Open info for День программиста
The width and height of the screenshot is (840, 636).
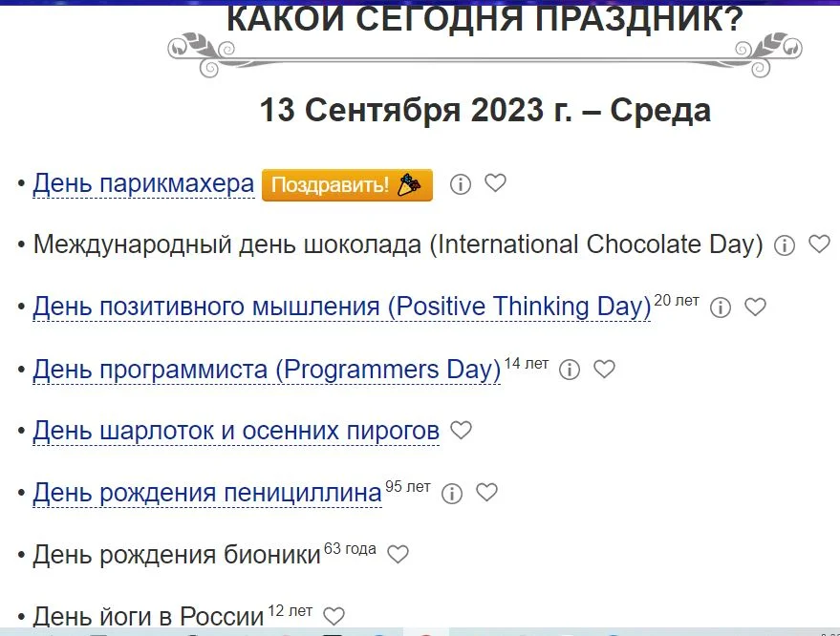pos(570,370)
